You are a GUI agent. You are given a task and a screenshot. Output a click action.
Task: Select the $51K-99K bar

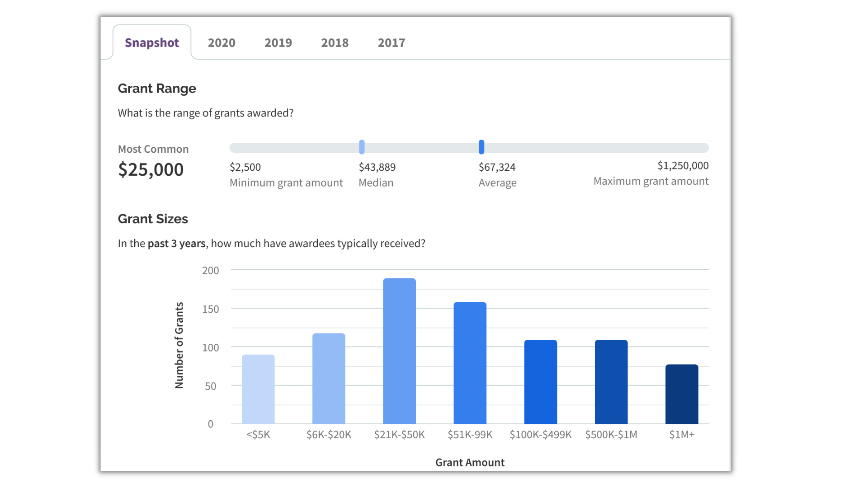coord(470,363)
